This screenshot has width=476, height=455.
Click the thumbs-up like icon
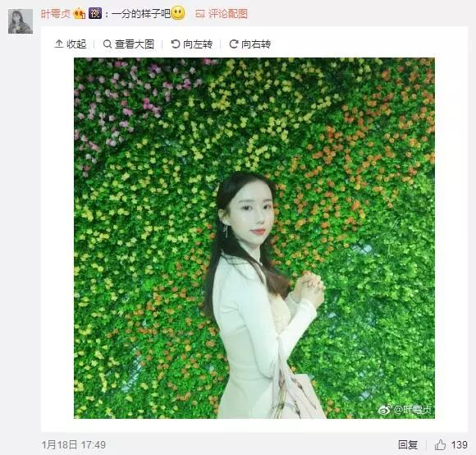(x=440, y=445)
